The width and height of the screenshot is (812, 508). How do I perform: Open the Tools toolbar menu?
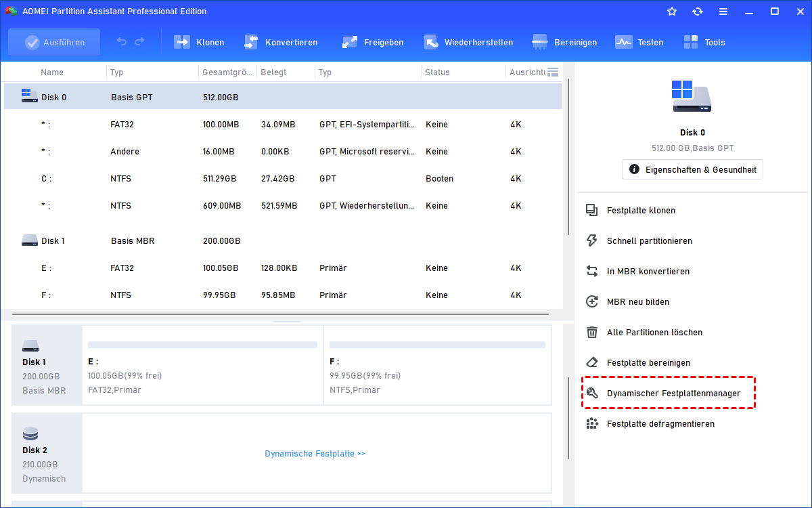(x=704, y=42)
